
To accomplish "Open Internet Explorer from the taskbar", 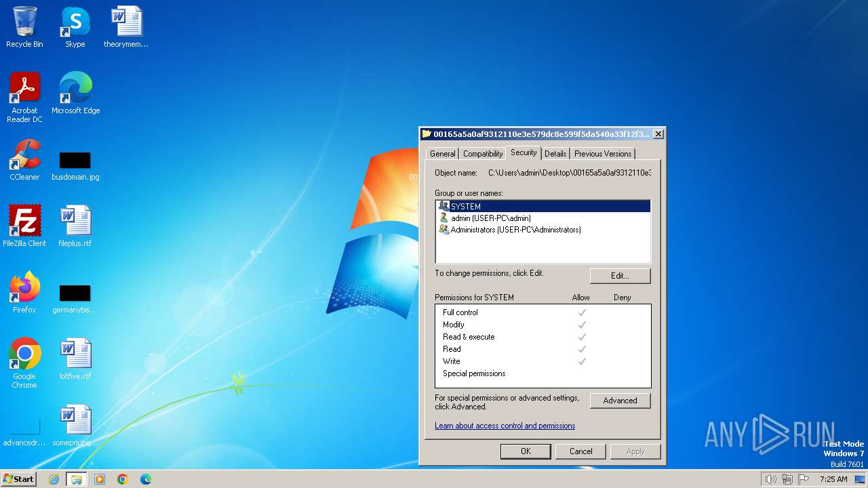I will pos(54,479).
